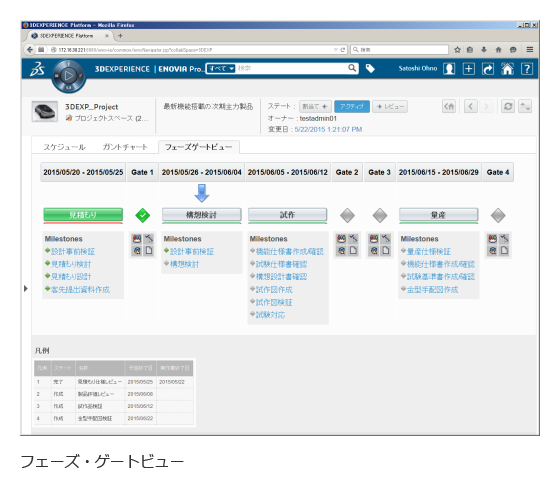560x488 pixels.
Task: Open the すべて search scope dropdown
Action: click(221, 68)
